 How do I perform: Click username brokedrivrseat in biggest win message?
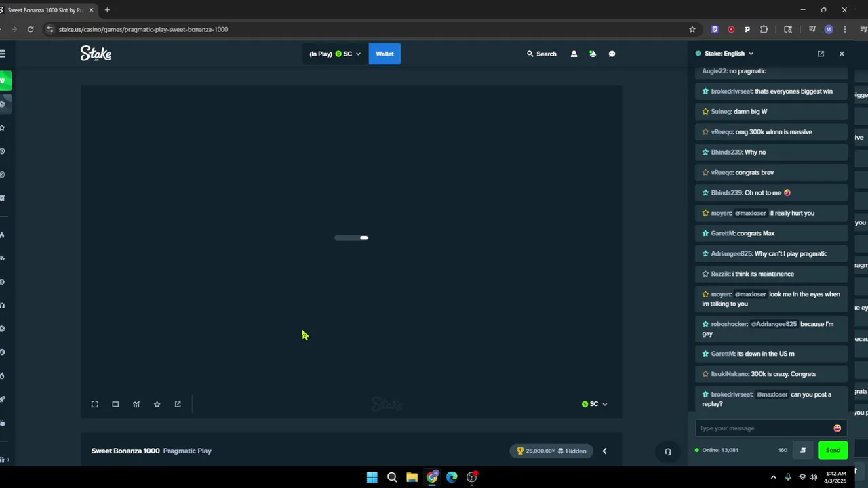pos(732,91)
